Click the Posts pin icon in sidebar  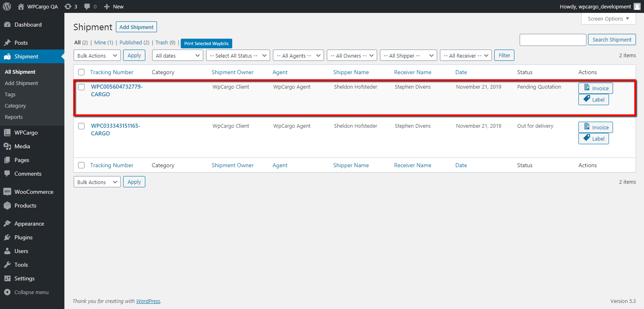tap(7, 43)
